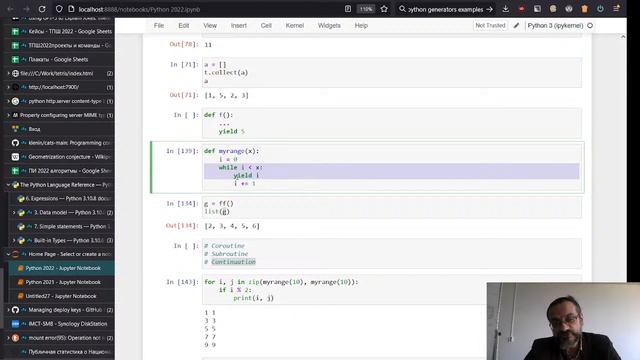Click the 110% zoom level badge

(x=366, y=9)
